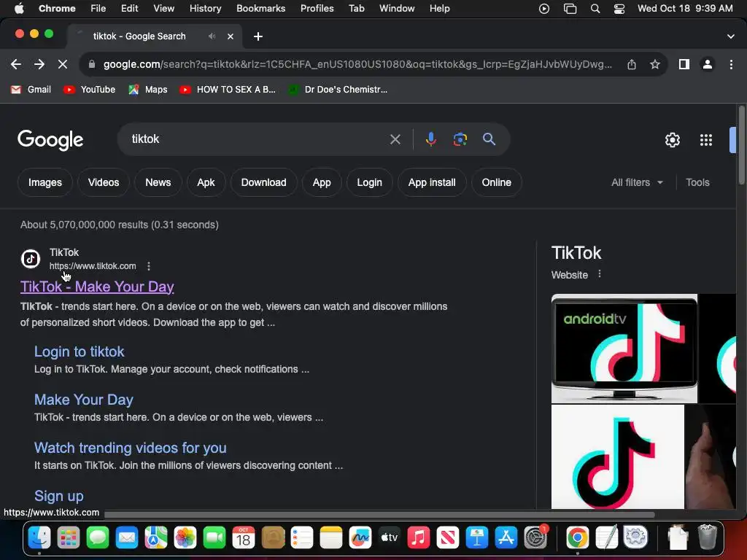747x560 pixels.
Task: Open Gmail bookmark
Action: tap(31, 90)
